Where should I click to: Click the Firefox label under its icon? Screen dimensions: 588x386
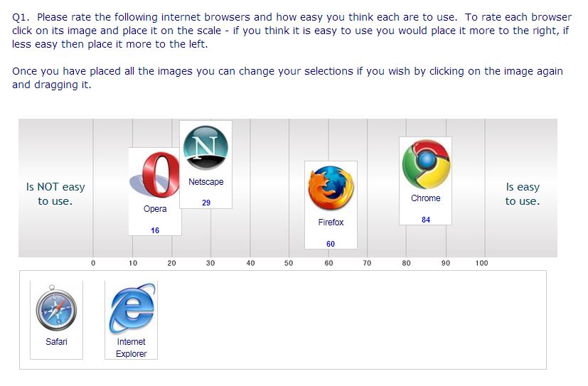[x=331, y=223]
